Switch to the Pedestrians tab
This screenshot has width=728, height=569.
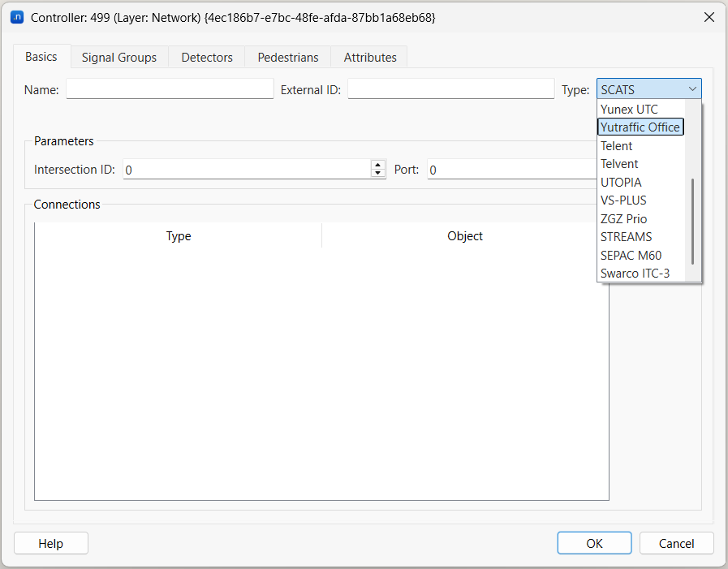click(x=288, y=58)
